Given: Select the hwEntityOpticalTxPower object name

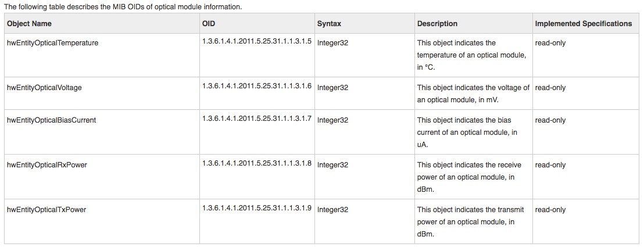Looking at the screenshot, I should [x=46, y=210].
